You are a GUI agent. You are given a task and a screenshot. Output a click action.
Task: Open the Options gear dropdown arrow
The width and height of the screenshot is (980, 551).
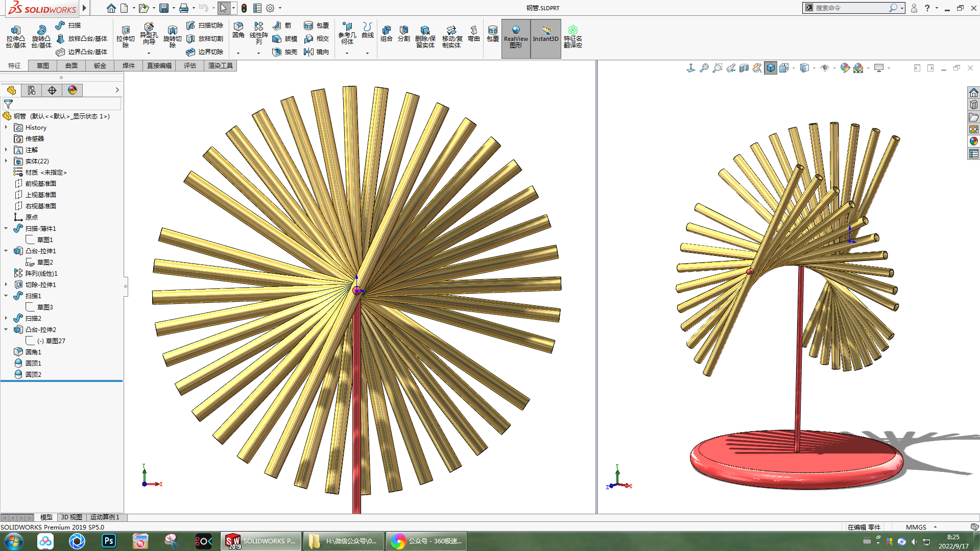tap(280, 8)
